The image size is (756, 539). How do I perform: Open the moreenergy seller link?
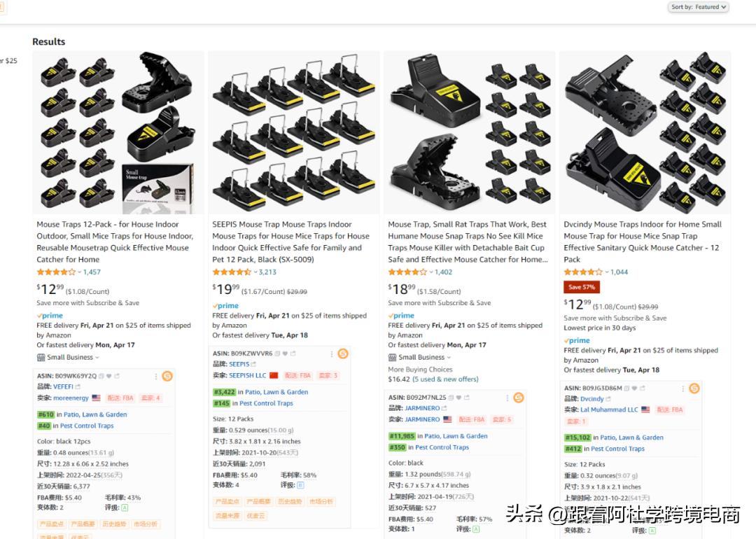71,398
